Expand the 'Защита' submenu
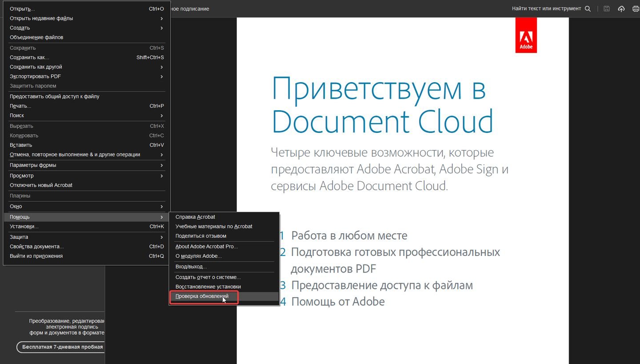The height and width of the screenshot is (364, 640). (87, 237)
